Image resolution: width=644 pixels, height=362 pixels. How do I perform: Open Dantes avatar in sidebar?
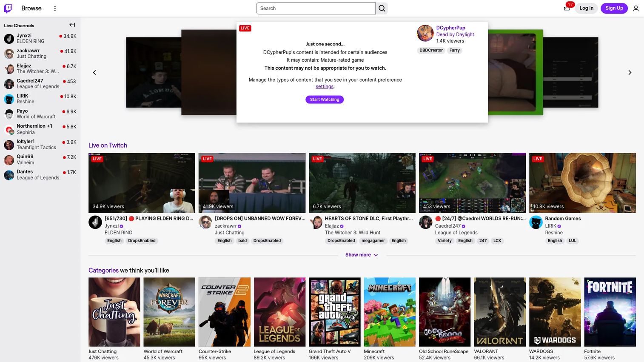9,175
